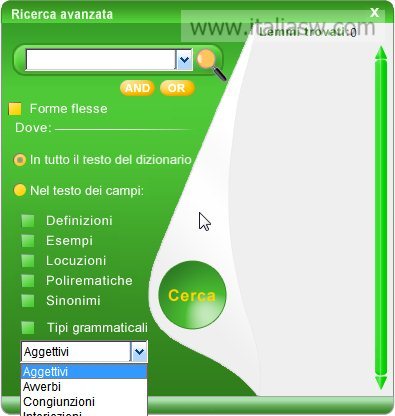This screenshot has width=395, height=416.
Task: Enable the Sinonimi checkbox
Action: tap(28, 301)
